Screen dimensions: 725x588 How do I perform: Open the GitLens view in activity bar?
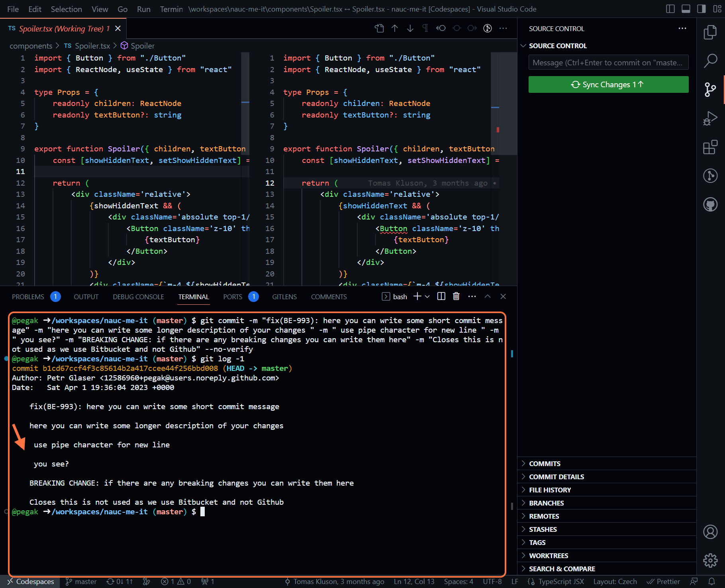click(x=710, y=176)
